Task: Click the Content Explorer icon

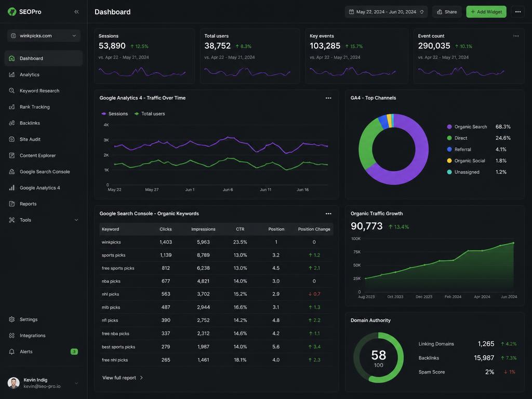Action: (12, 155)
